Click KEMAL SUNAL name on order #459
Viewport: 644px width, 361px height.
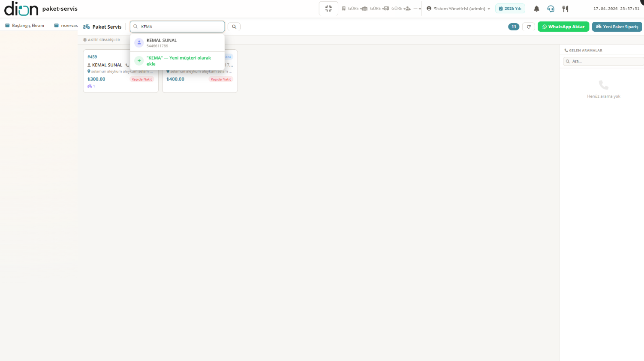click(x=107, y=65)
